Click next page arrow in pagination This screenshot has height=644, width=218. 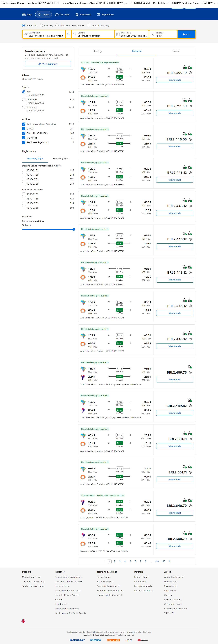tap(170, 561)
